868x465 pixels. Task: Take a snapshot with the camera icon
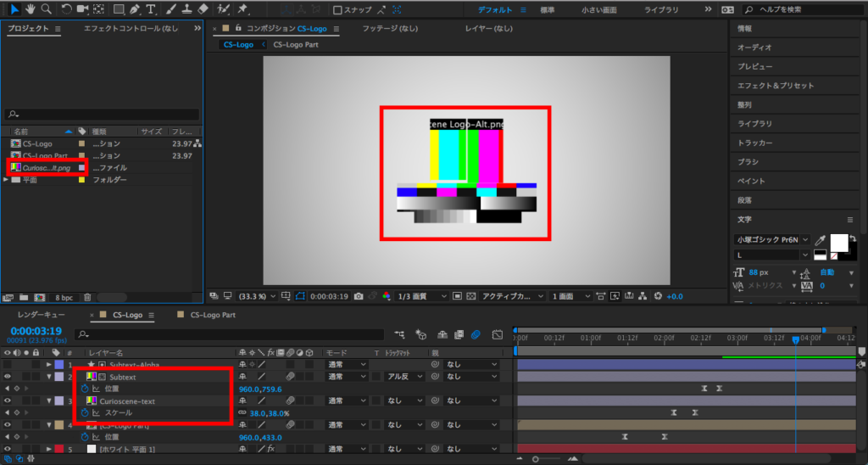(x=359, y=296)
